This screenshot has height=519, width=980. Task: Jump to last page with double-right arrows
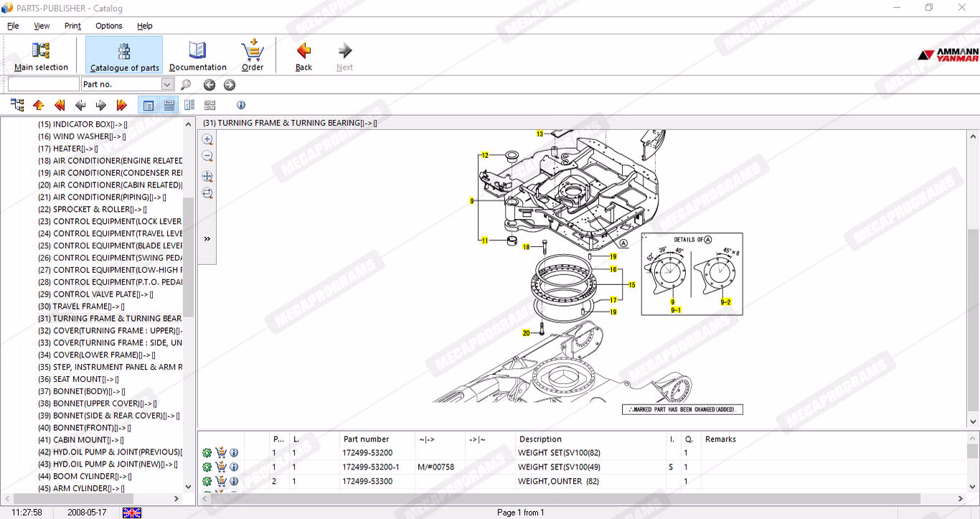121,106
